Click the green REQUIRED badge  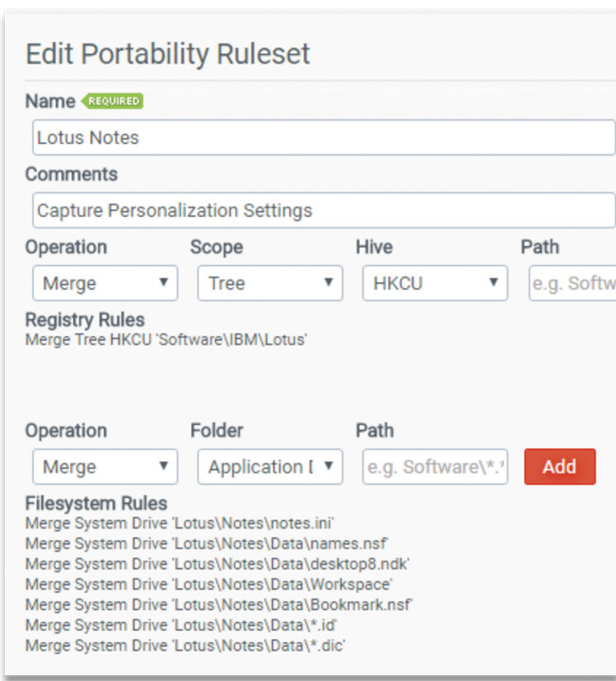click(114, 100)
